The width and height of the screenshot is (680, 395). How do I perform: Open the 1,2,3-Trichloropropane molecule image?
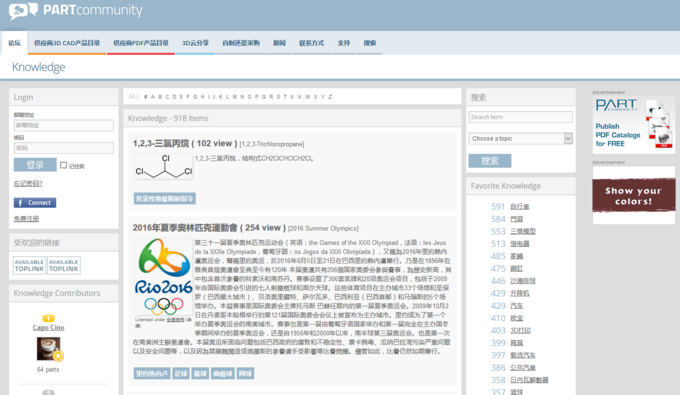pos(164,166)
